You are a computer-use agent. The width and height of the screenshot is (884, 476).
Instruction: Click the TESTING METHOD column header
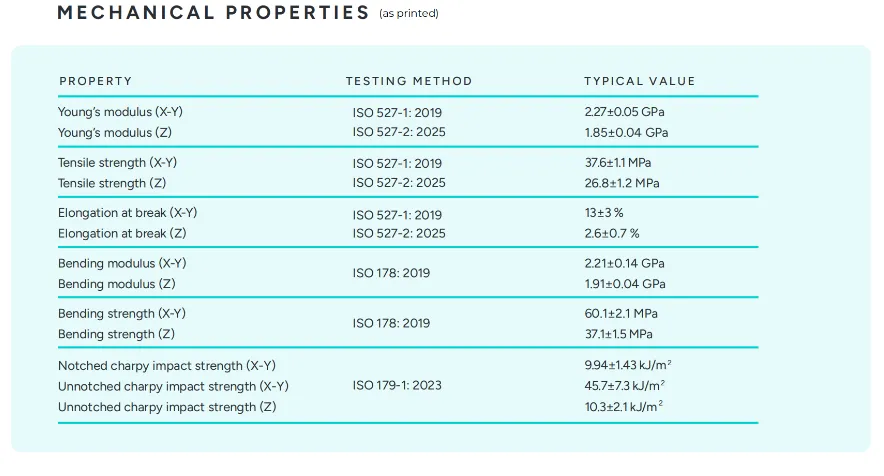pos(409,81)
